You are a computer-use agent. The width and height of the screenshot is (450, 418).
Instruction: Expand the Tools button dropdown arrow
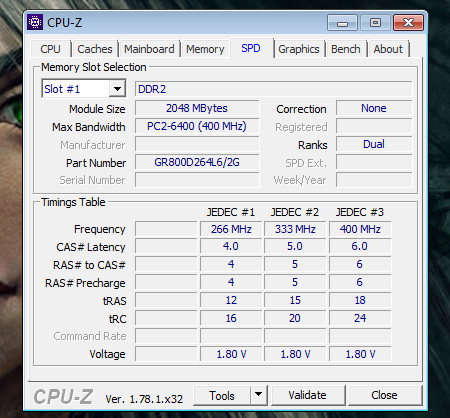coord(258,395)
